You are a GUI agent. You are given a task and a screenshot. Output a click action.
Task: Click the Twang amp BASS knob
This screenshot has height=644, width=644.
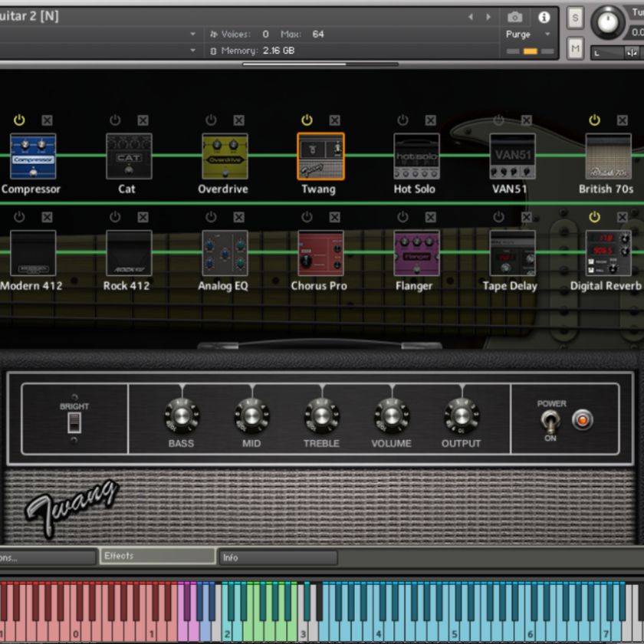click(x=182, y=416)
